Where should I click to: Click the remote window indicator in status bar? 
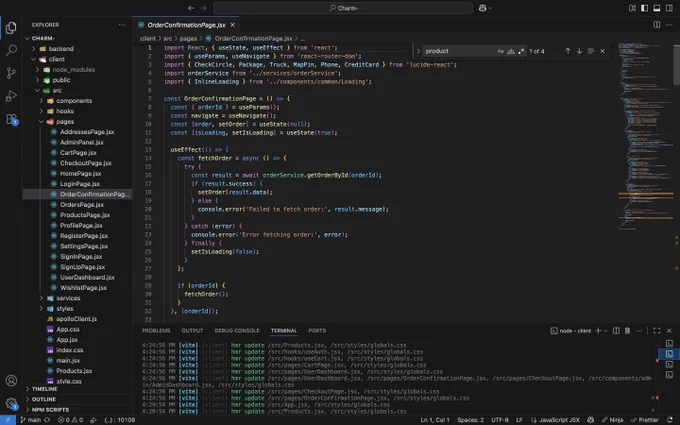[8, 420]
